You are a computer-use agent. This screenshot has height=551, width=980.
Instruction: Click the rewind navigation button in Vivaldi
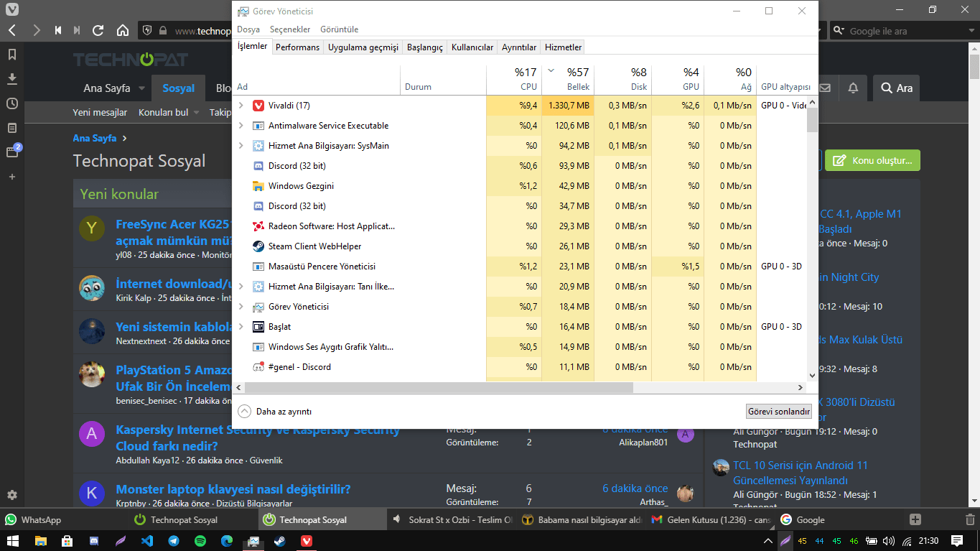[58, 31]
